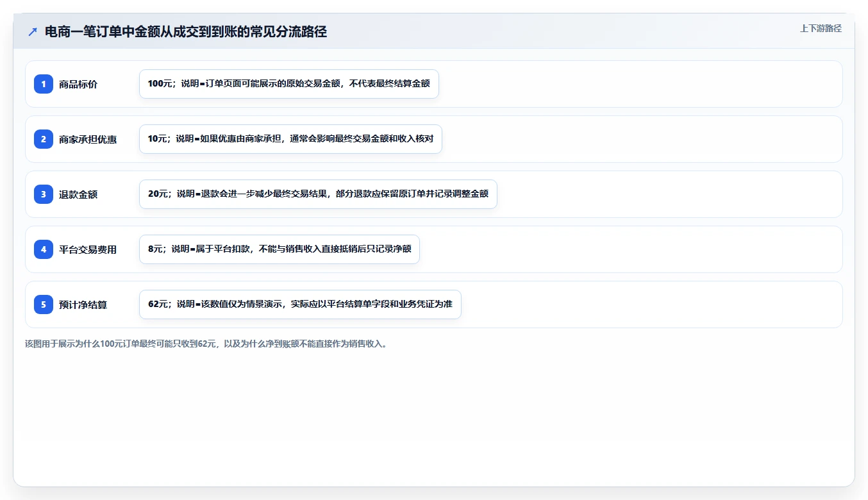The image size is (868, 500).
Task: Click step number badge 4
Action: point(44,249)
